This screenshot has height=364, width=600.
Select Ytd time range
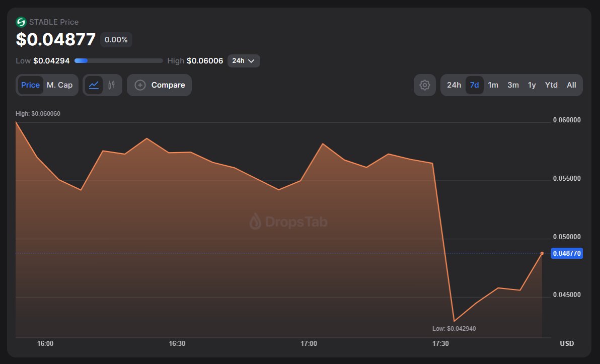point(551,85)
